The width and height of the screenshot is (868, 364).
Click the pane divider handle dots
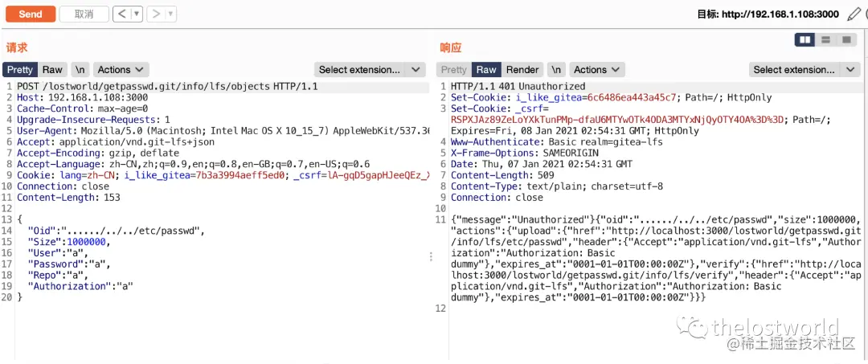(x=431, y=256)
